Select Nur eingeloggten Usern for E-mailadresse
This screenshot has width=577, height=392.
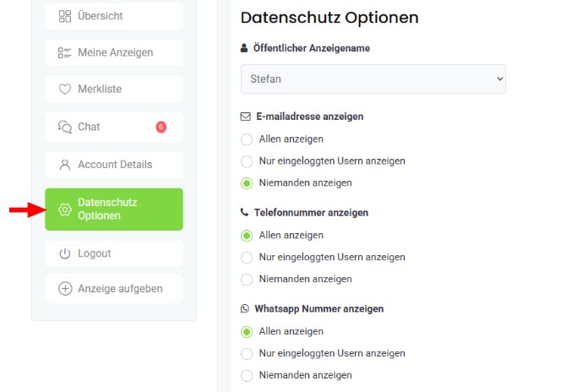click(x=247, y=161)
